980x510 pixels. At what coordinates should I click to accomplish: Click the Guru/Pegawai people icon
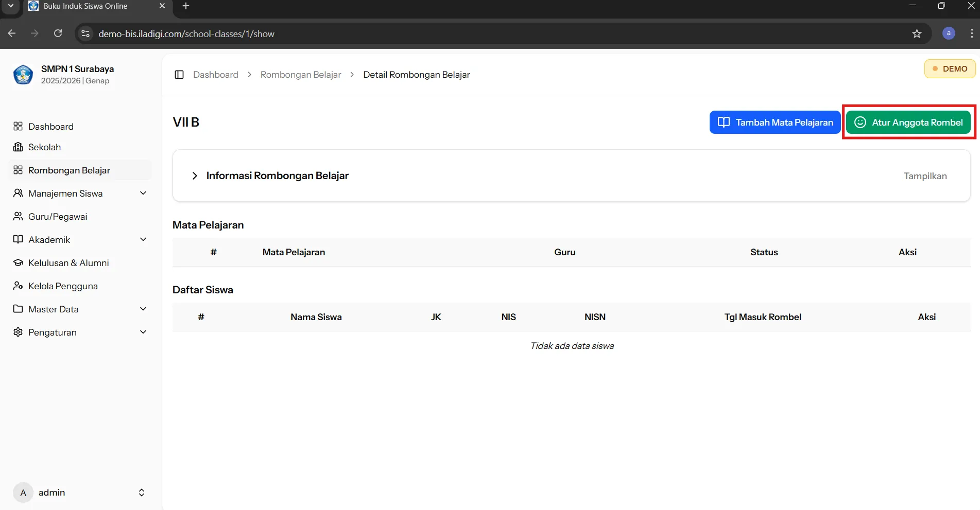pos(18,216)
